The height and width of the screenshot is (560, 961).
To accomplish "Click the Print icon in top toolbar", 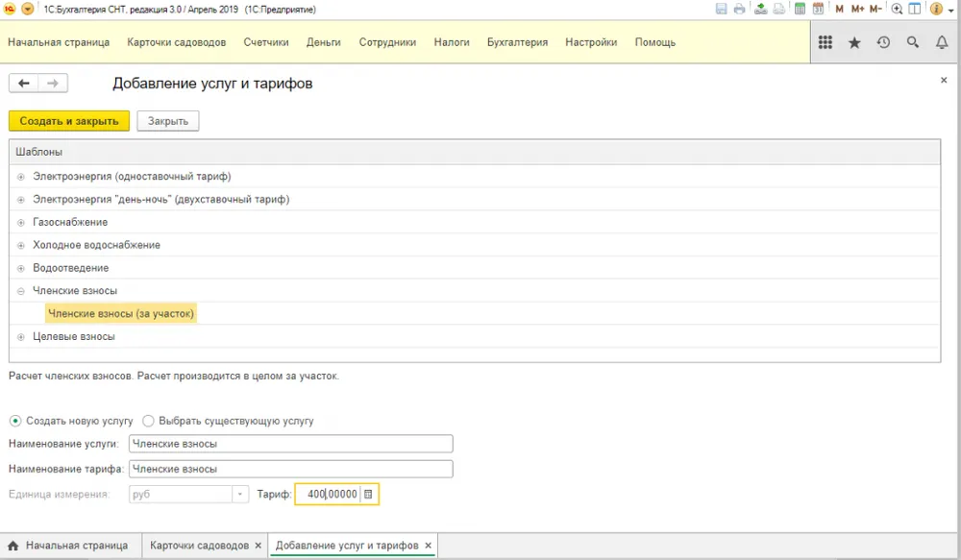I will point(740,9).
